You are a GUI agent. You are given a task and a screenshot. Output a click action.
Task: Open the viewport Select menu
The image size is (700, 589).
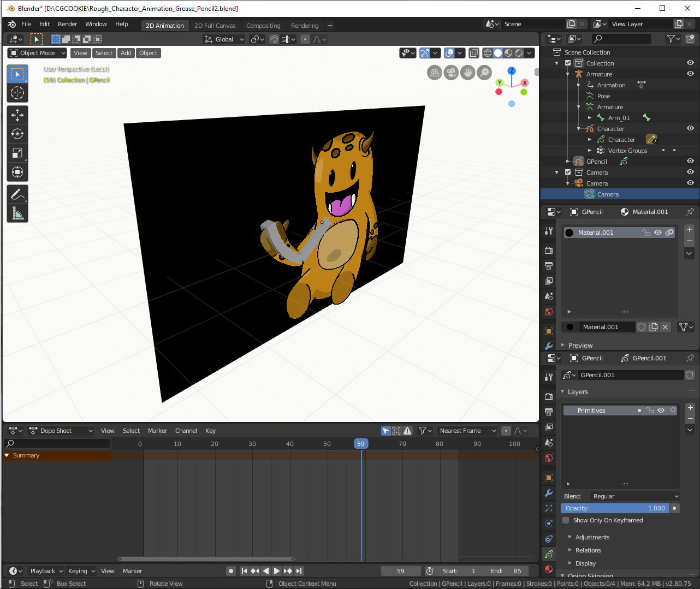point(104,53)
